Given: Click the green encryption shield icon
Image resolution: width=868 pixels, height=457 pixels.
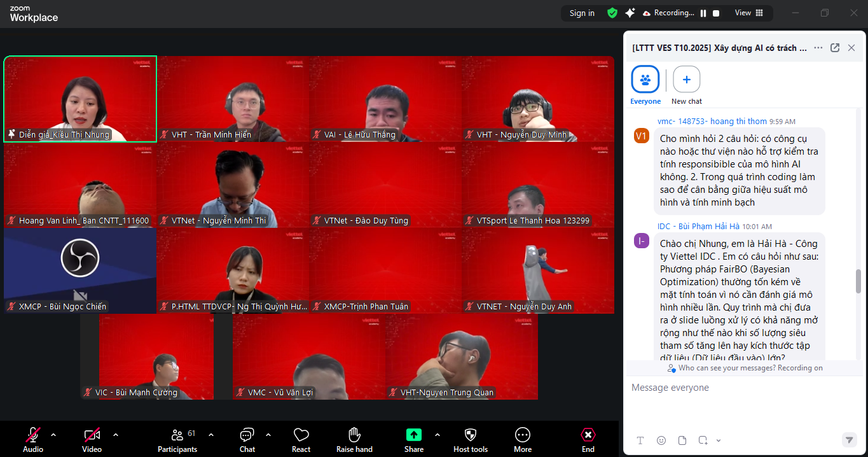Looking at the screenshot, I should pyautogui.click(x=612, y=13).
